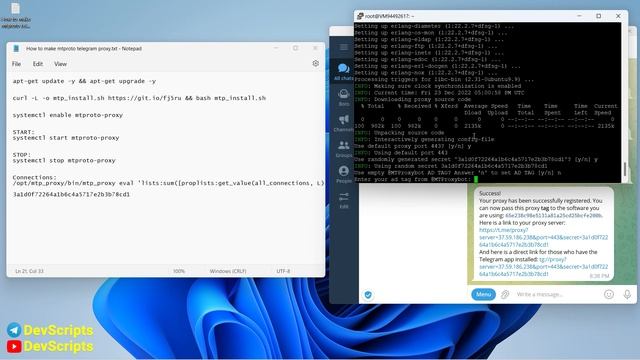This screenshot has height=360, width=640.
Task: Click the 'apt-get update' line in Notepad
Action: (x=84, y=81)
